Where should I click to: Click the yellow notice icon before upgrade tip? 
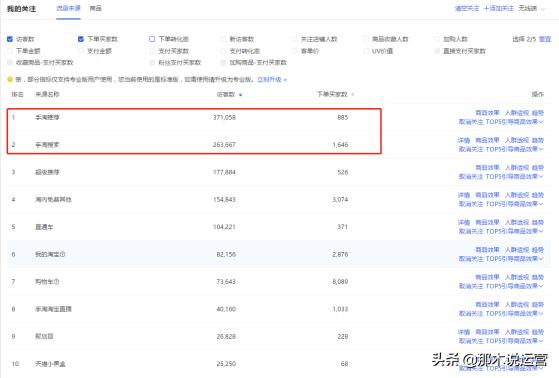pos(10,79)
